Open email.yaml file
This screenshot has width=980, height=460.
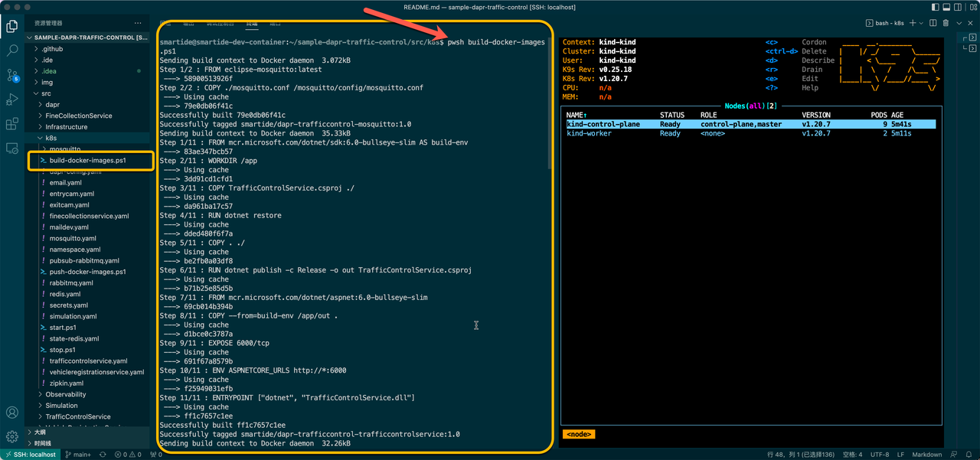pos(87,183)
